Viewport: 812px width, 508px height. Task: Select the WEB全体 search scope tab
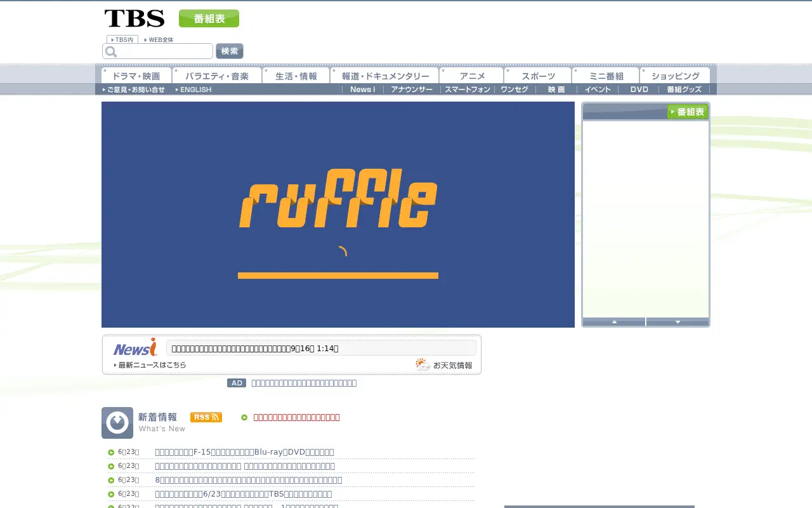click(x=159, y=39)
